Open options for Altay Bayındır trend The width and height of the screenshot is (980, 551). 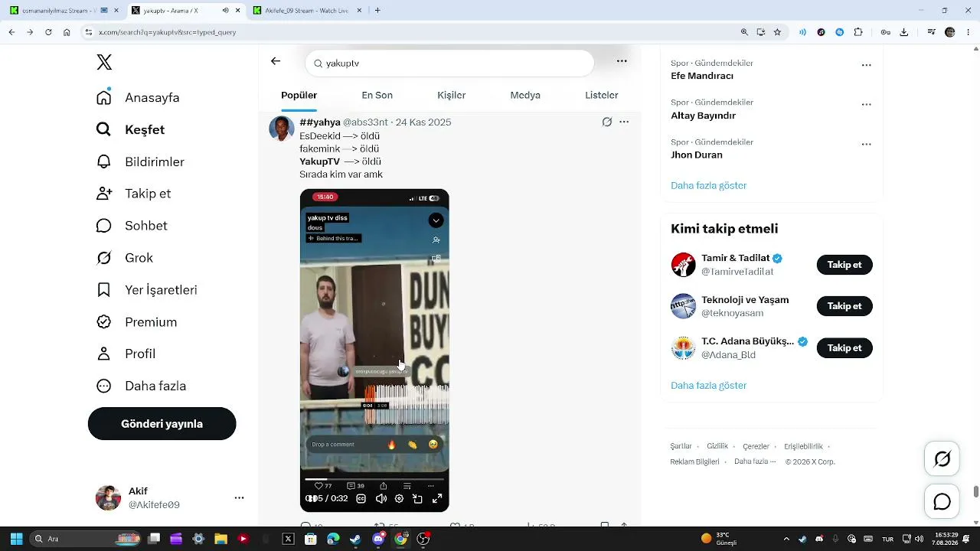pyautogui.click(x=867, y=105)
